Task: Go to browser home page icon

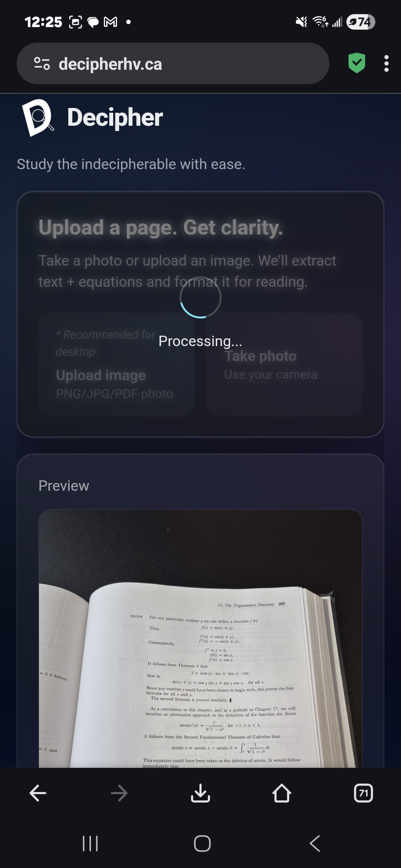Action: click(282, 793)
